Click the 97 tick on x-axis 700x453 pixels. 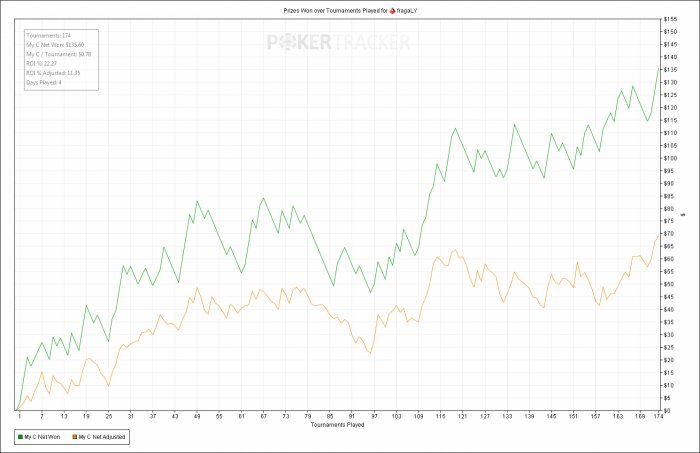point(375,416)
